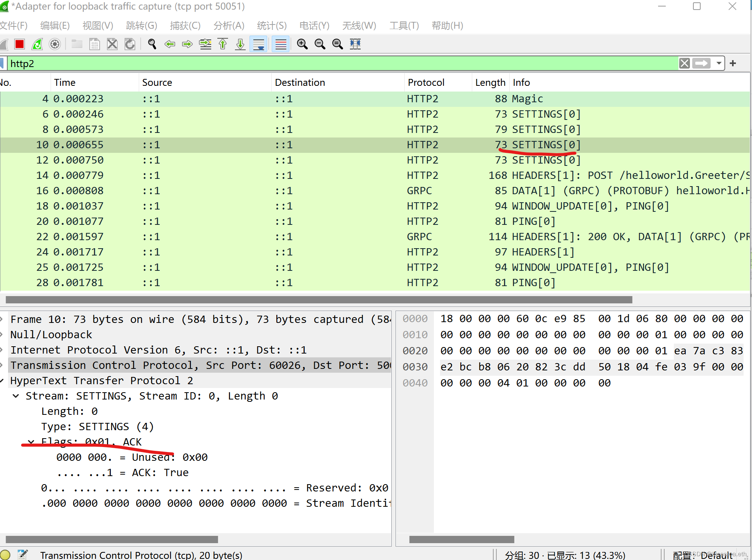Zoom in on packet text
752x560 pixels.
(x=302, y=44)
